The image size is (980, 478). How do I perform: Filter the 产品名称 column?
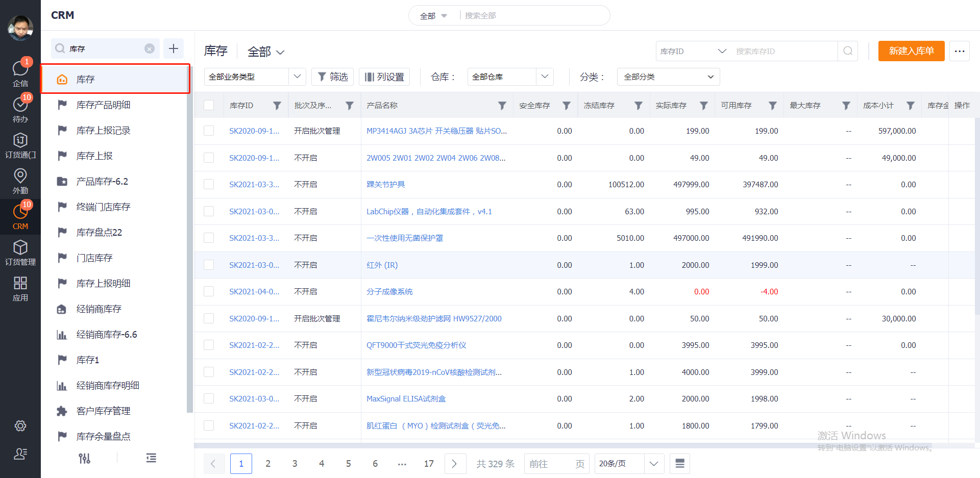[x=502, y=106]
